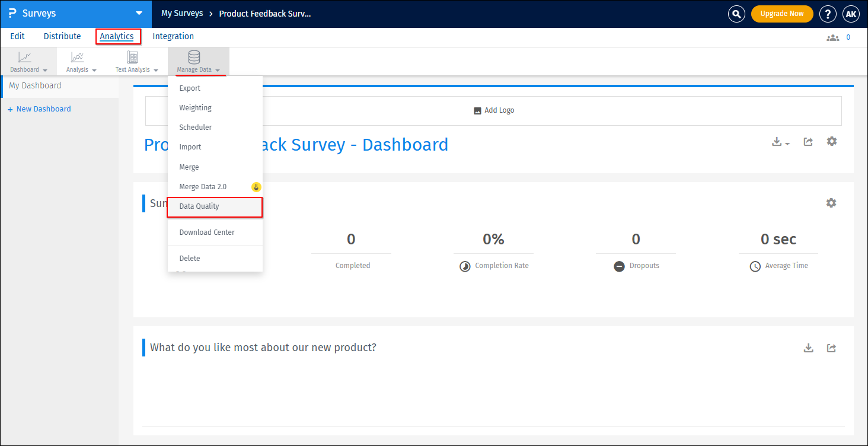868x446 pixels.
Task: Click the Add Logo area
Action: tap(493, 111)
